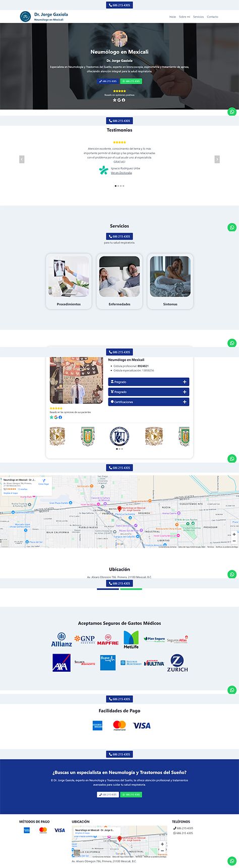Click white phone button in blue CTA section
239x868 pixels.
[x=108, y=794]
